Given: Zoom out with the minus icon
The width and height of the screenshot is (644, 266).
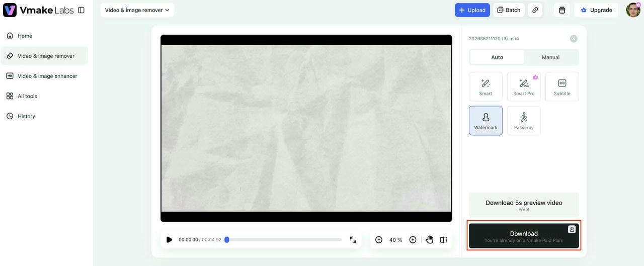Looking at the screenshot, I should point(379,240).
